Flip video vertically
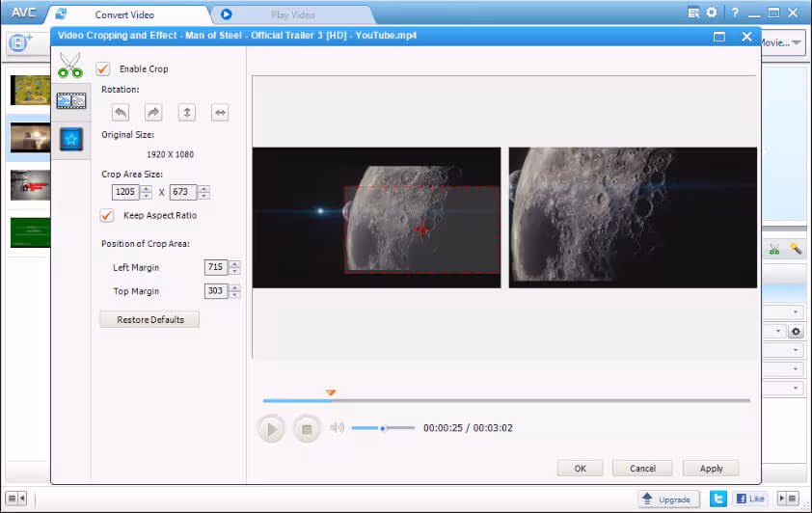The height and width of the screenshot is (513, 812). coord(187,112)
